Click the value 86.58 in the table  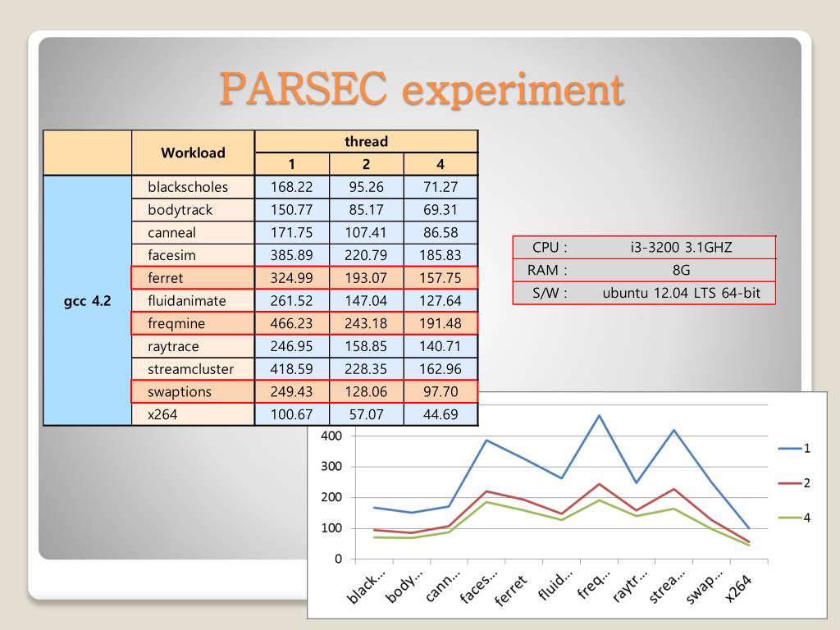click(x=441, y=232)
